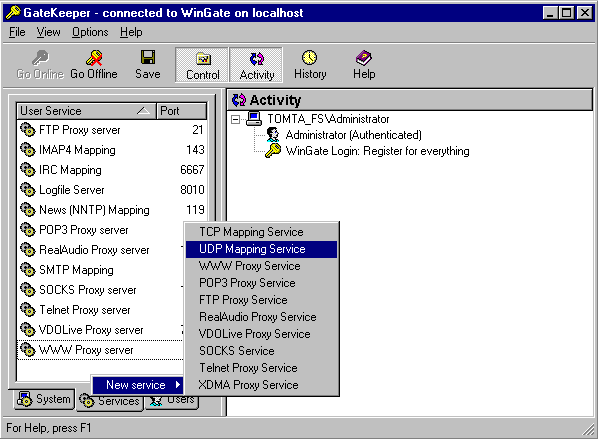Choose WWW Proxy Service from submenu
598x439 pixels.
pos(262,266)
